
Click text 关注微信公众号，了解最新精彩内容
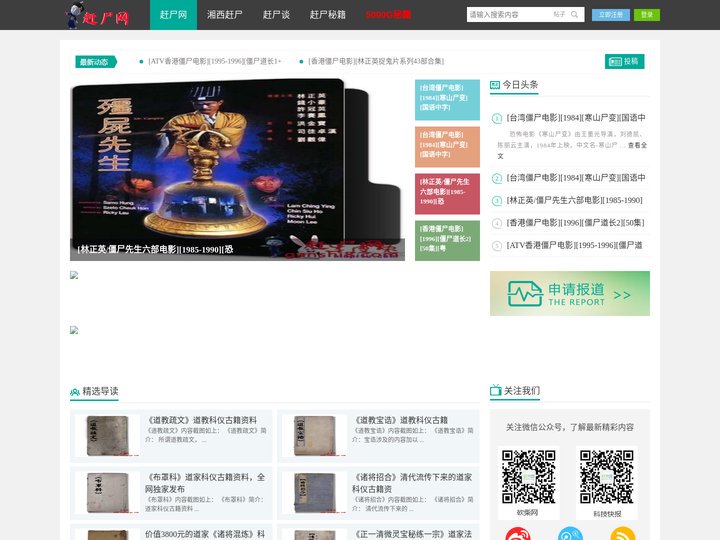(570, 427)
